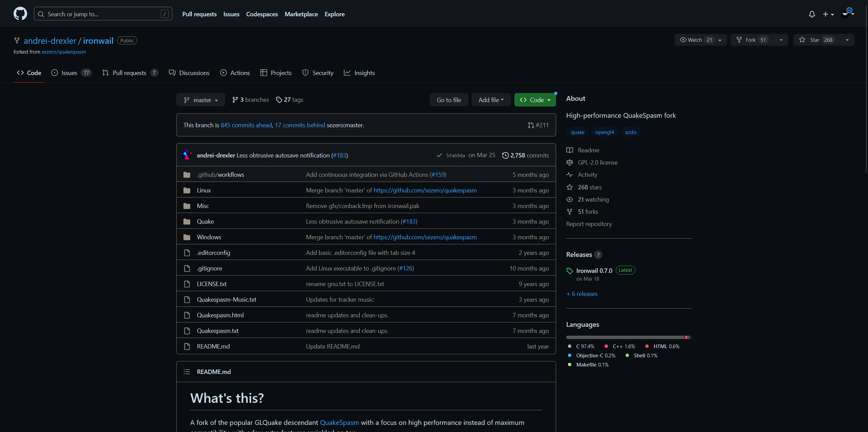Go to Marketplace in top navigation
Screen dimensions: 868x432
[x=301, y=14]
